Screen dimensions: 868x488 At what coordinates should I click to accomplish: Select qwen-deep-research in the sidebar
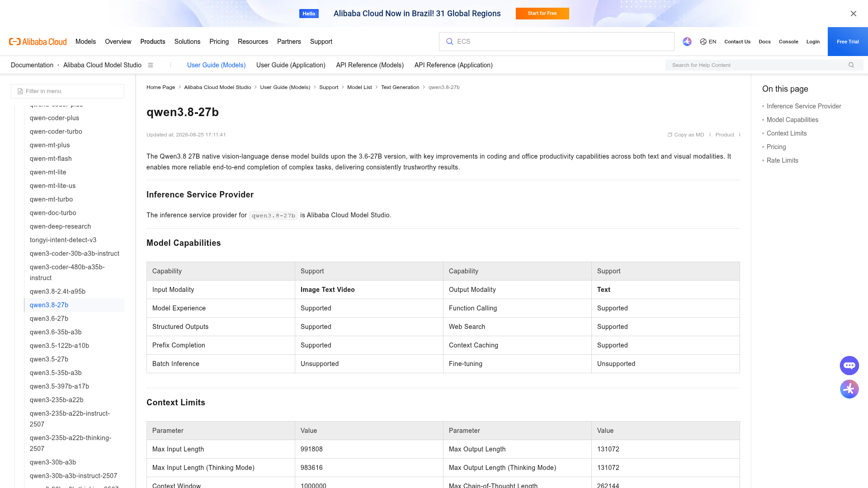pos(60,226)
